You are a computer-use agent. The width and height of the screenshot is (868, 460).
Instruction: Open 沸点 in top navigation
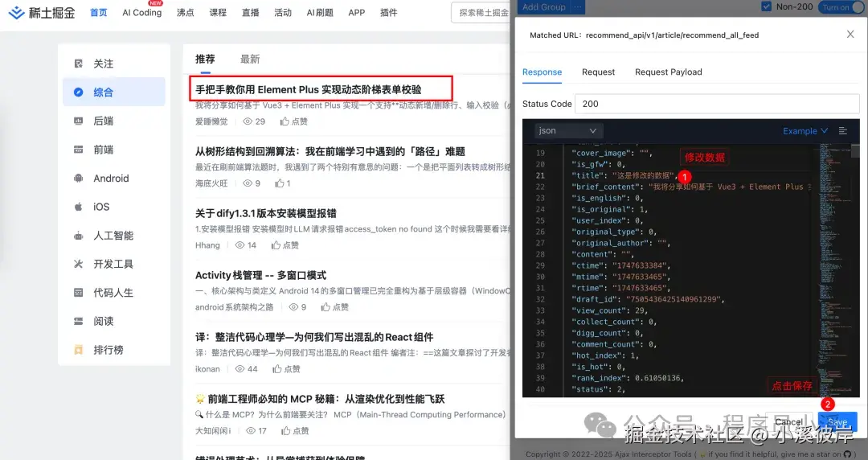[x=186, y=13]
